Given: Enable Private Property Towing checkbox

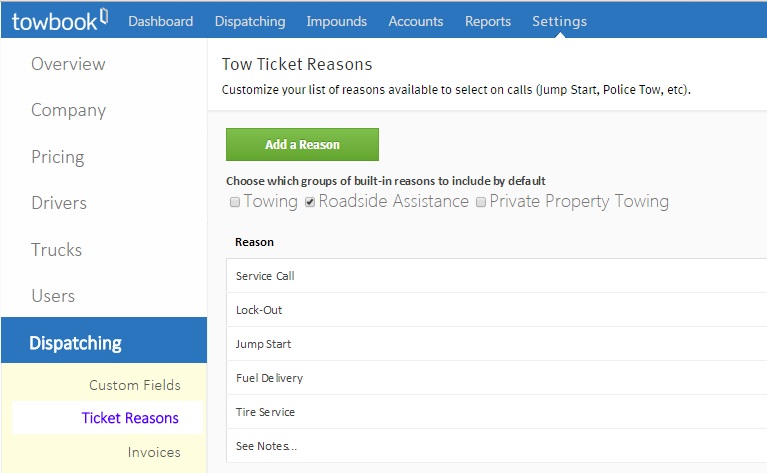Looking at the screenshot, I should pos(481,202).
